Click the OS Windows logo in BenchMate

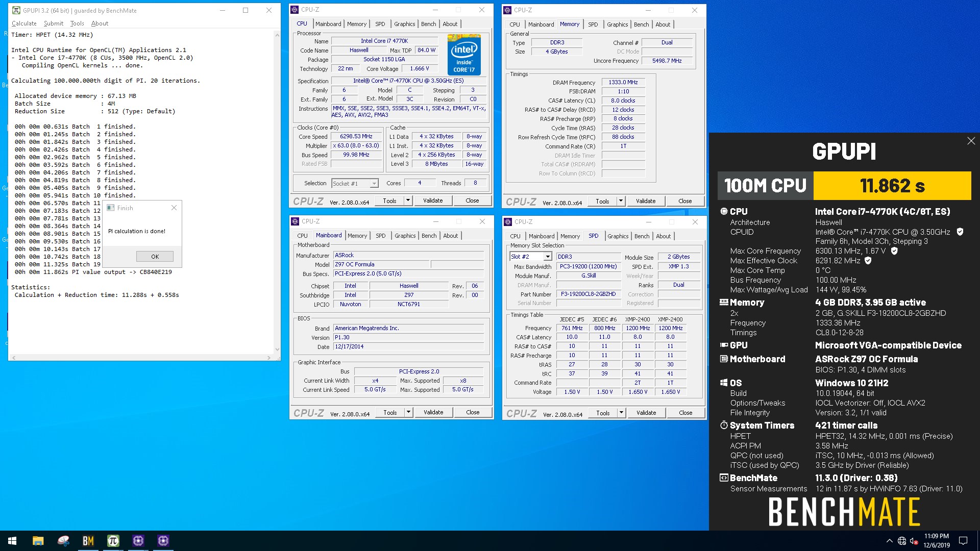tap(724, 383)
